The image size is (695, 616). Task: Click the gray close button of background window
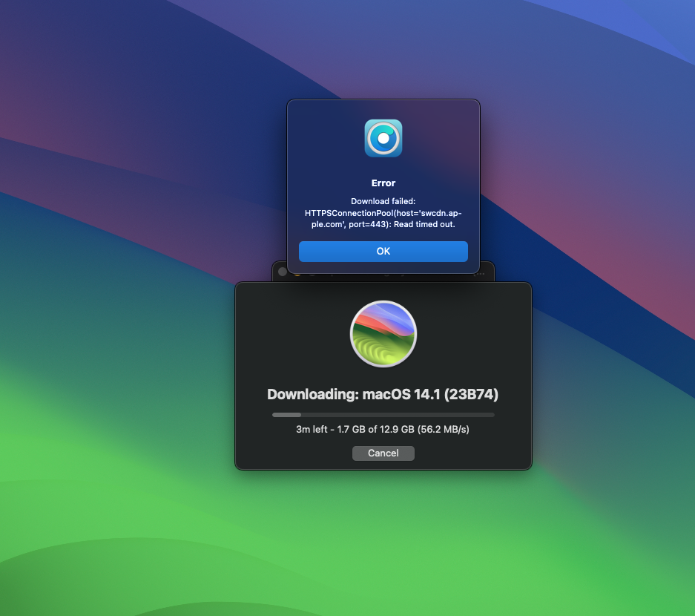pos(283,272)
